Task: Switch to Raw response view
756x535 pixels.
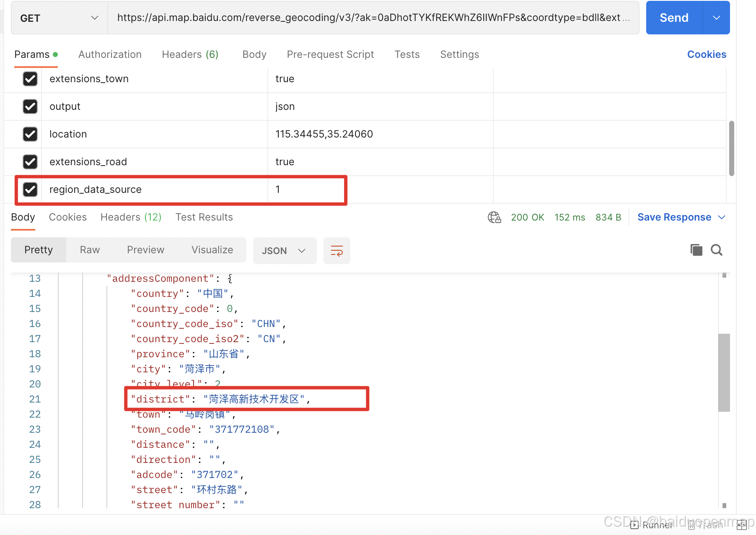Action: pos(90,250)
